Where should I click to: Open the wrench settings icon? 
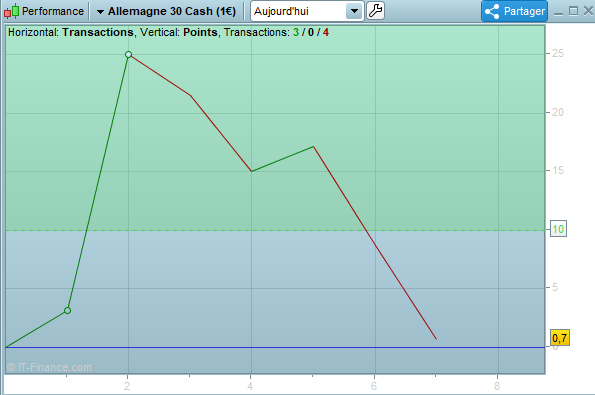pos(375,11)
